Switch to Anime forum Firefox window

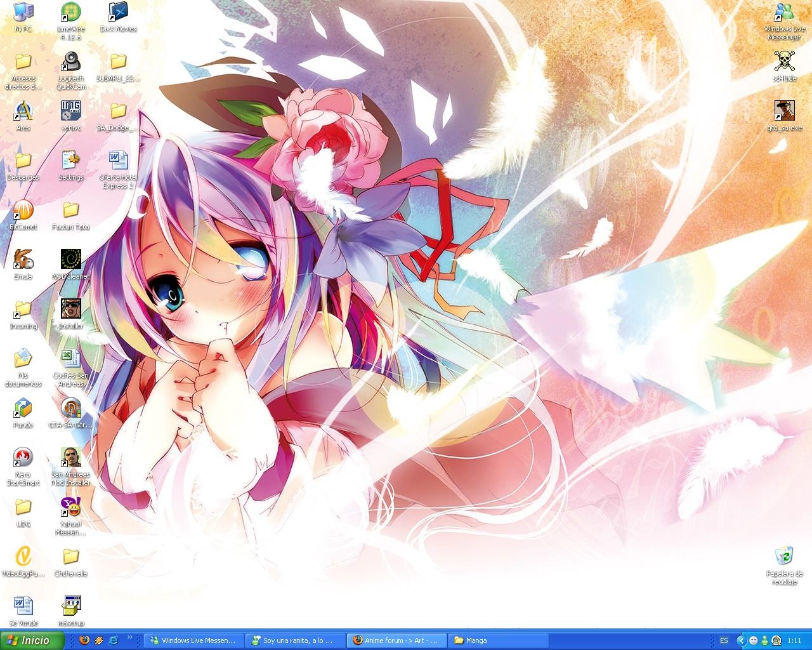click(398, 640)
